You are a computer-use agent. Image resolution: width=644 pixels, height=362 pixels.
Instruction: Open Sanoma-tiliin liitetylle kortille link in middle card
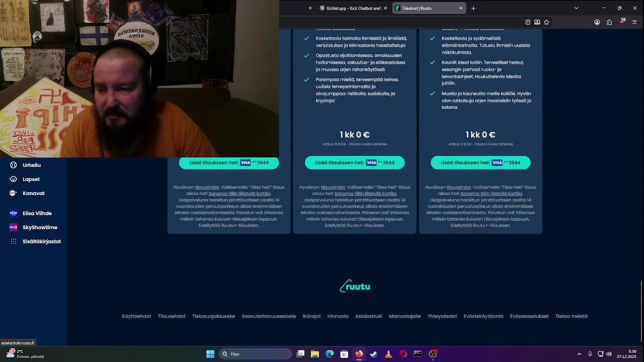[x=365, y=194]
